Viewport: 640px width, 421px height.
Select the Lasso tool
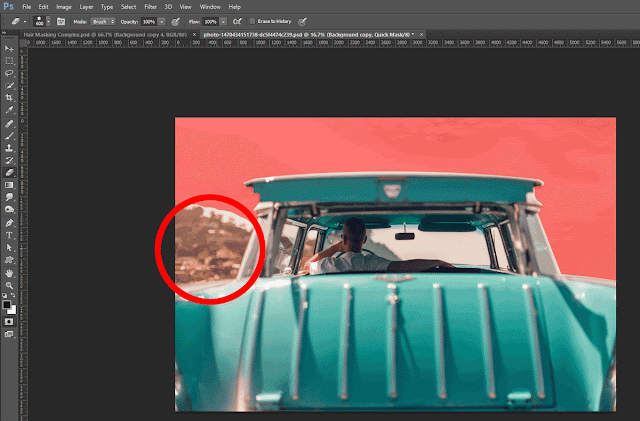pyautogui.click(x=9, y=73)
